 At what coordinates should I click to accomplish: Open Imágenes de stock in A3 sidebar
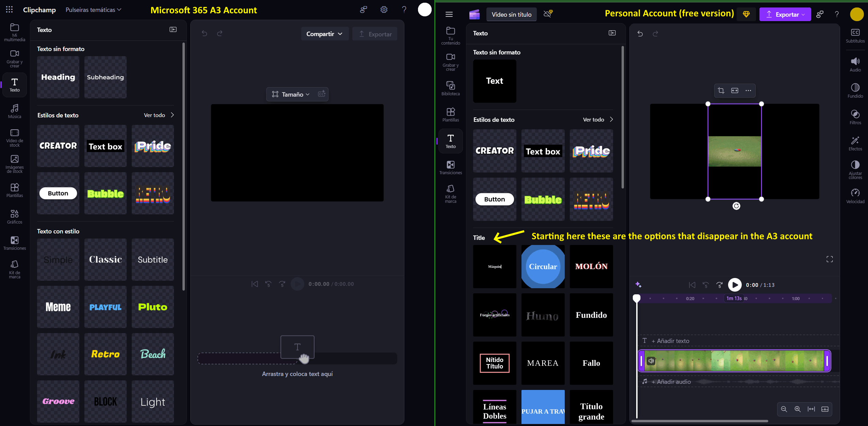[15, 164]
